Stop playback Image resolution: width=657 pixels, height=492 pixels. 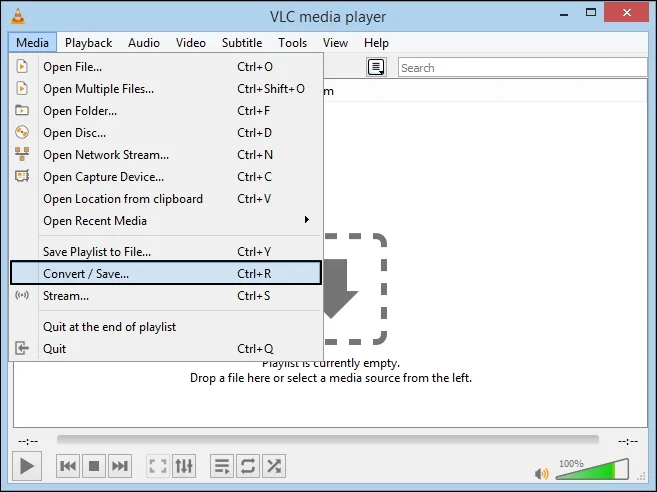(94, 466)
